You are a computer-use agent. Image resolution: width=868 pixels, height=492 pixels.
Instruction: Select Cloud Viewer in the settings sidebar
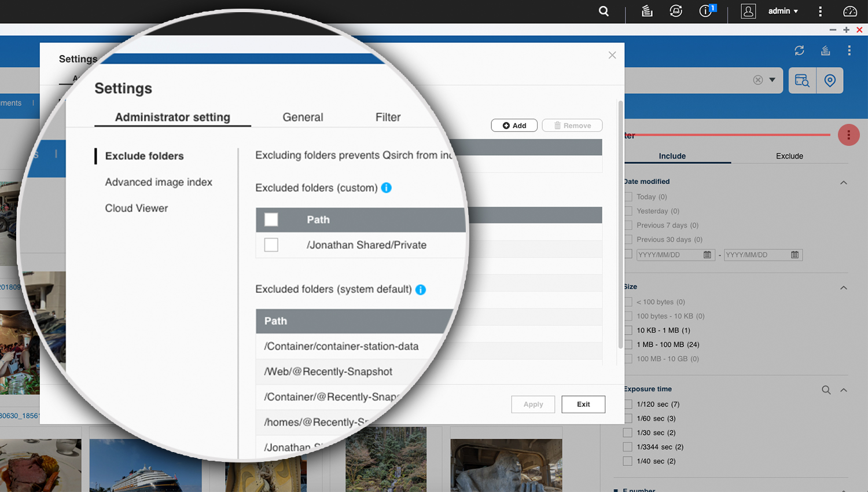coord(136,208)
